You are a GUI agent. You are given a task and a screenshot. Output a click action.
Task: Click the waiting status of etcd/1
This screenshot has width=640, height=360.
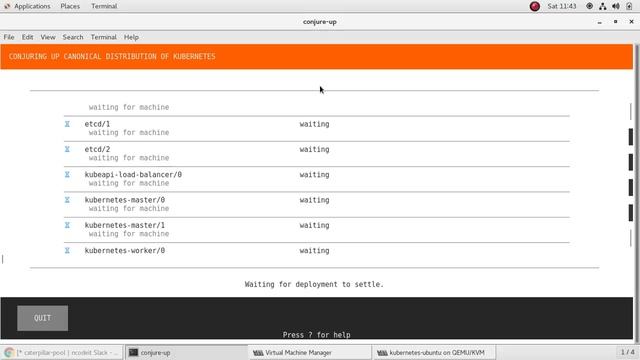point(314,124)
